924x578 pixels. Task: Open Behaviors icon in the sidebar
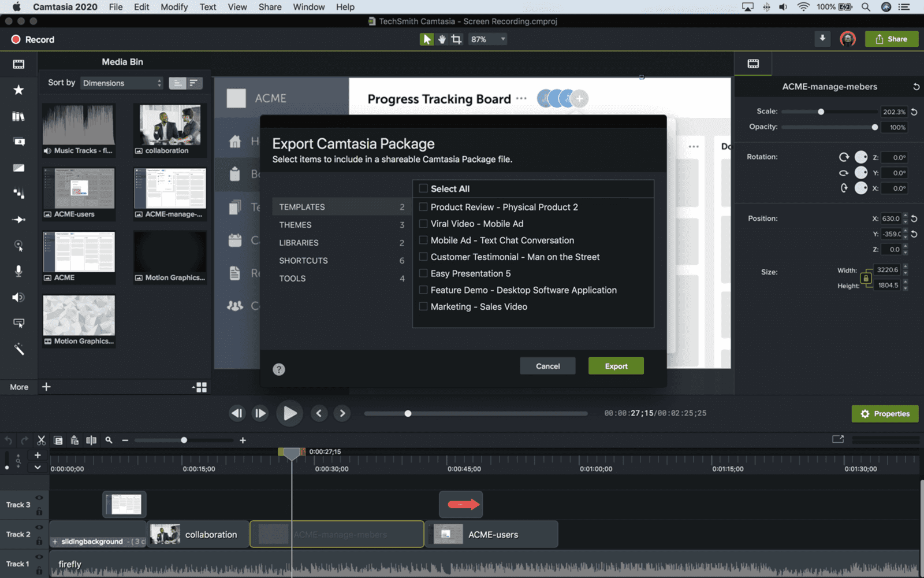coord(18,194)
